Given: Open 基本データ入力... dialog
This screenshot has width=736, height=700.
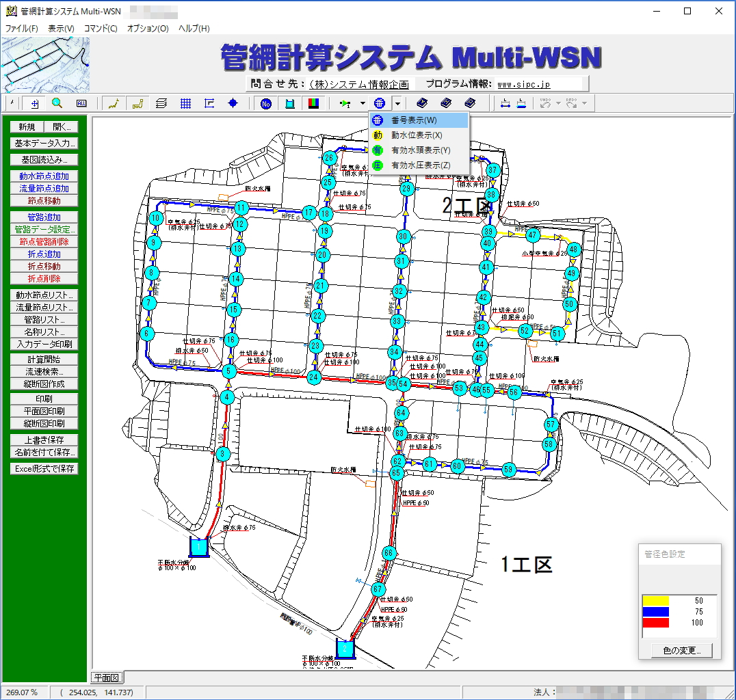Looking at the screenshot, I should (x=44, y=144).
